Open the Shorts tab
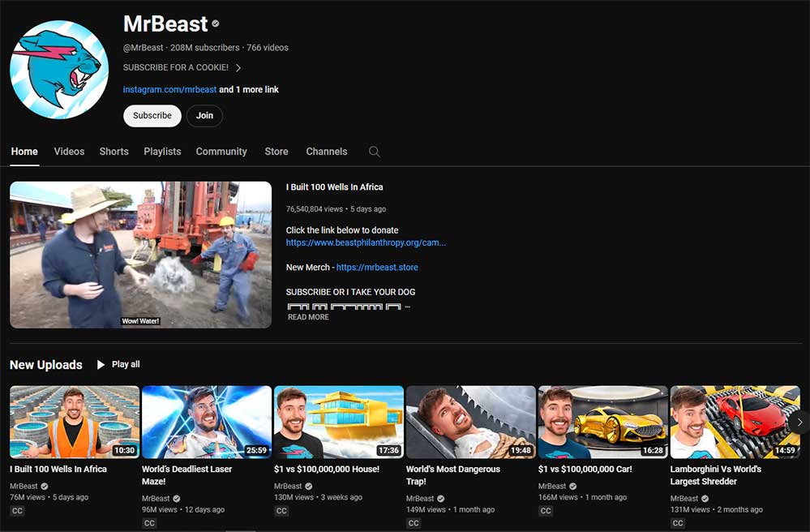 114,152
